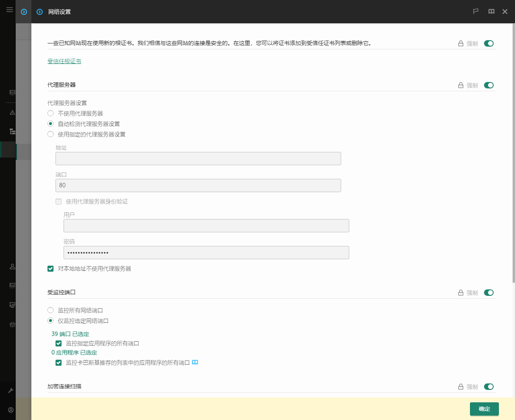Click the hierarchy tree icon in sidebar
Screen dimensions: 515x420
tap(12, 131)
